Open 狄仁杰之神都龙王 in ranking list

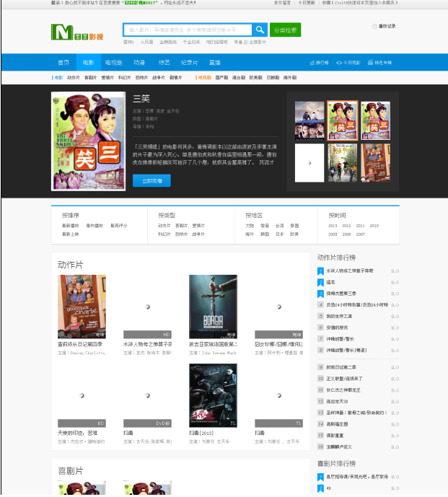pos(343,390)
